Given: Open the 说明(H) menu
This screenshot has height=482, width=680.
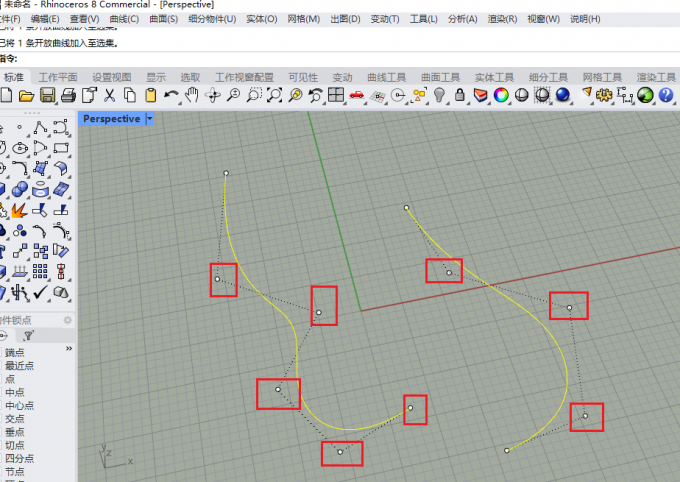Looking at the screenshot, I should (585, 19).
